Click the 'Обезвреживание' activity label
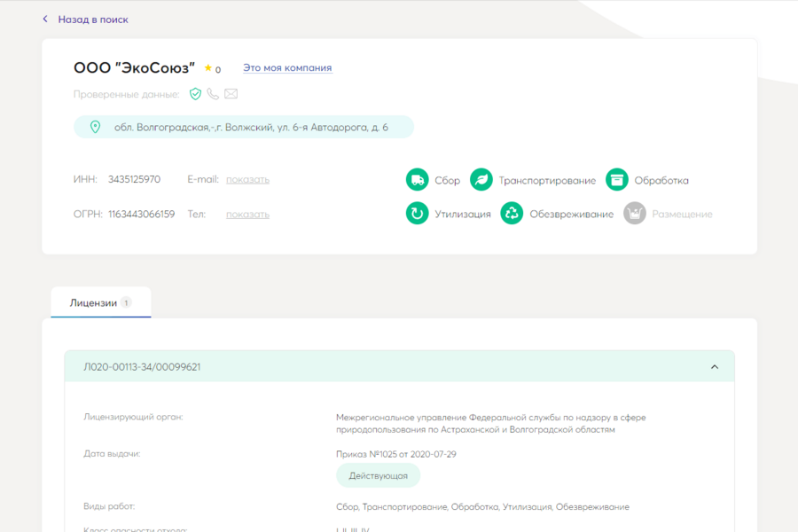798x532 pixels. pos(572,215)
